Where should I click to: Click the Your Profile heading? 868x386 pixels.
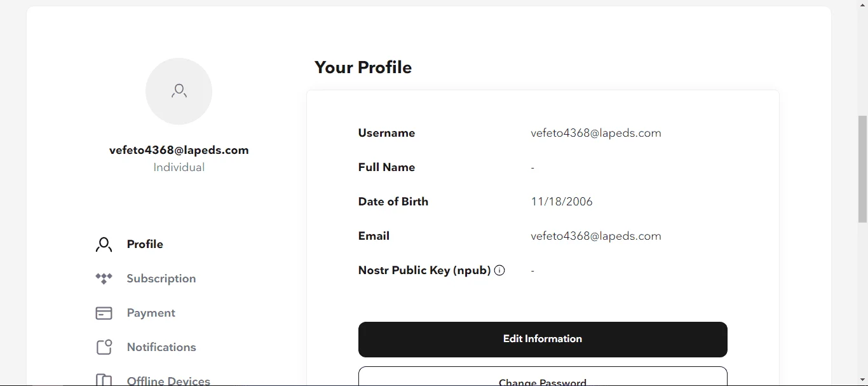coord(363,67)
